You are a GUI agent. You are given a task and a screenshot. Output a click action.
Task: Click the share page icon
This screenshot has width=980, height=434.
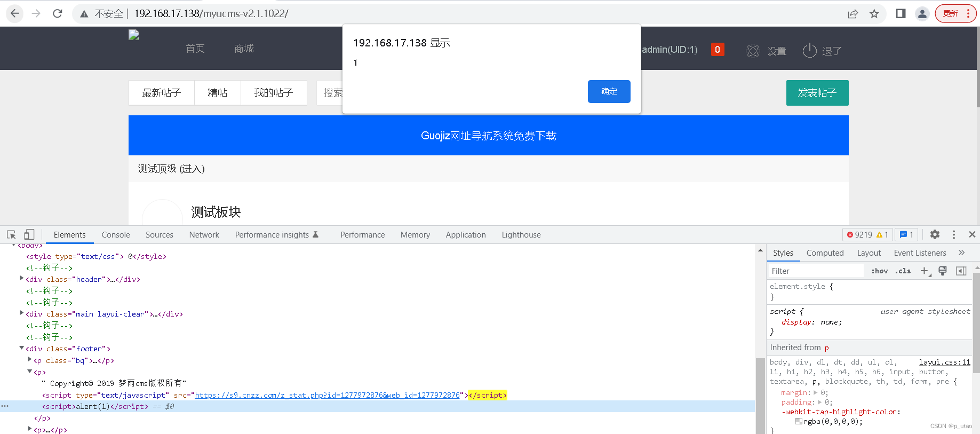tap(853, 14)
